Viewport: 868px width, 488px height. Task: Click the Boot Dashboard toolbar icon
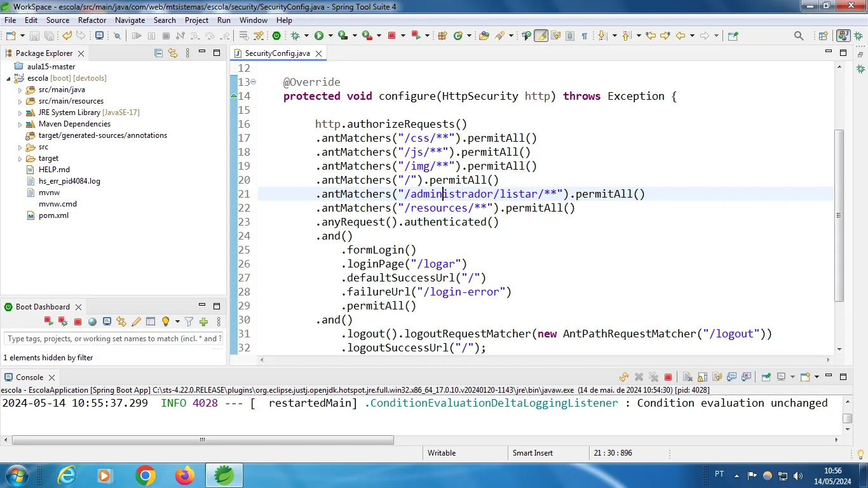click(276, 36)
